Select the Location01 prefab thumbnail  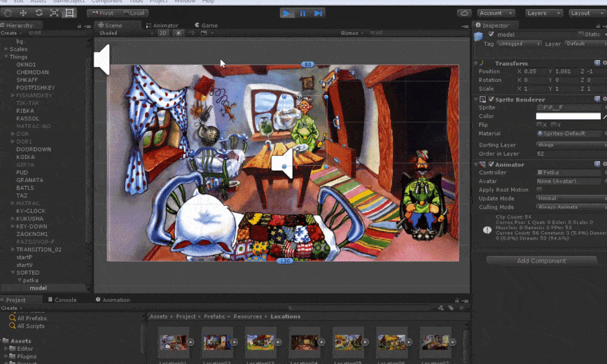[x=173, y=342]
